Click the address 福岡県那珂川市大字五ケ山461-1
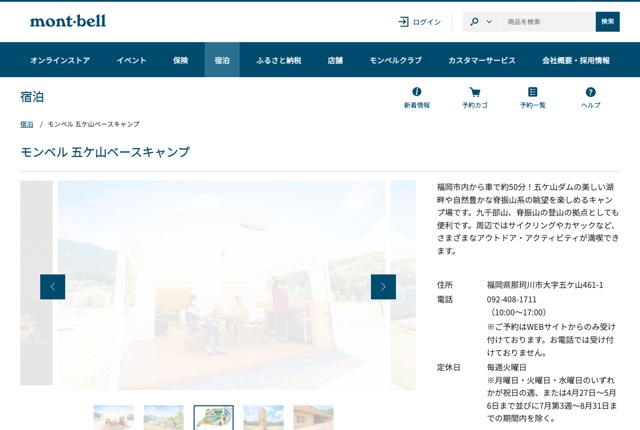Viewport: 640px width, 430px height. (x=545, y=285)
